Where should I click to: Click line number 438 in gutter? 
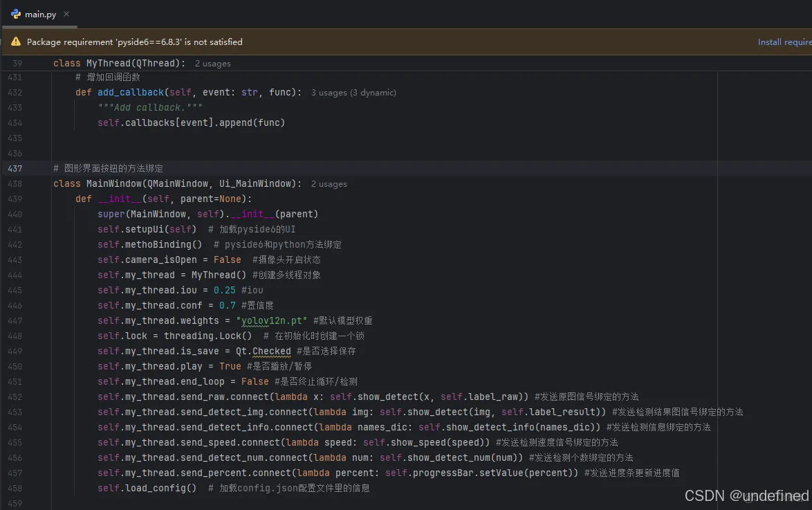15,183
